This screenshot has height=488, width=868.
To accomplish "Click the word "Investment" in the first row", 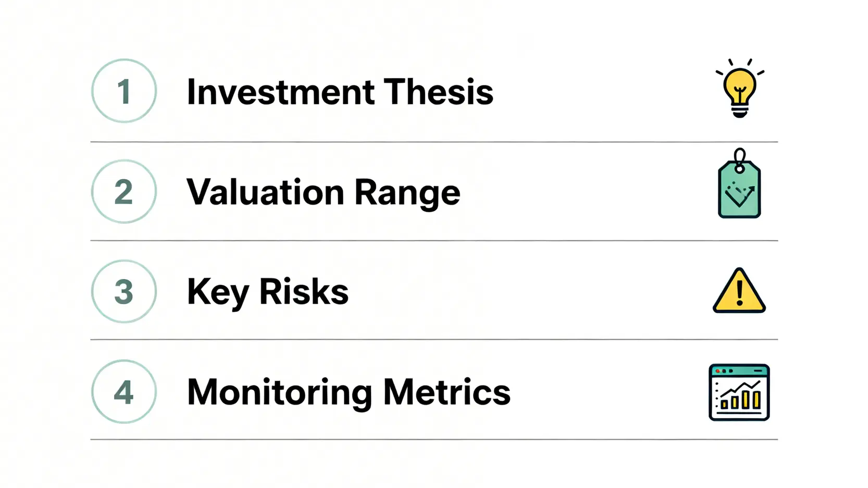I will tap(280, 92).
